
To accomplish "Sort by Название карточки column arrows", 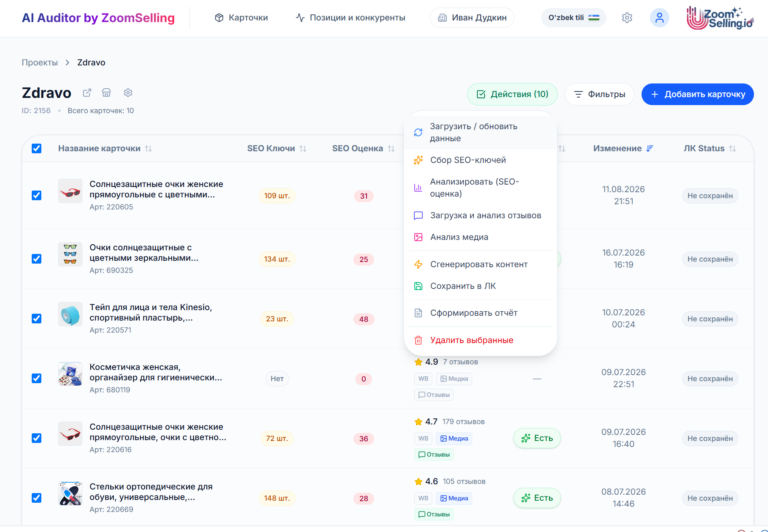I will click(x=149, y=148).
